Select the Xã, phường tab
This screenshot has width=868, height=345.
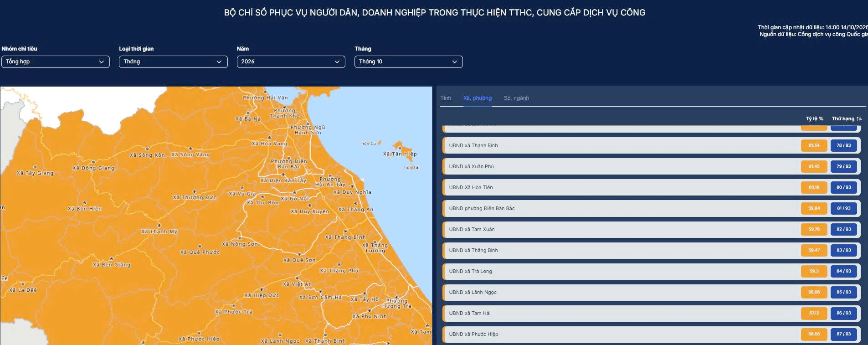pos(478,98)
